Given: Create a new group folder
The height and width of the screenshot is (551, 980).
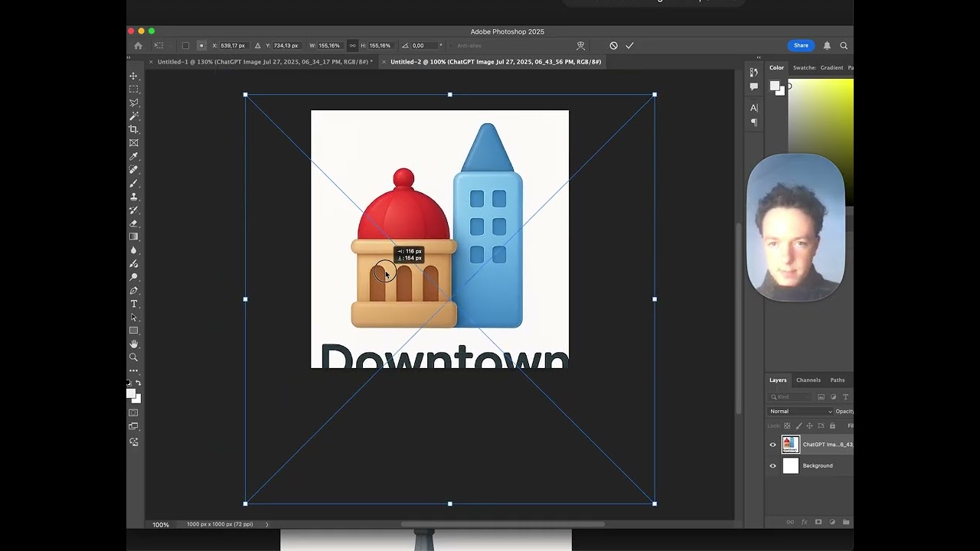Looking at the screenshot, I should tap(846, 522).
